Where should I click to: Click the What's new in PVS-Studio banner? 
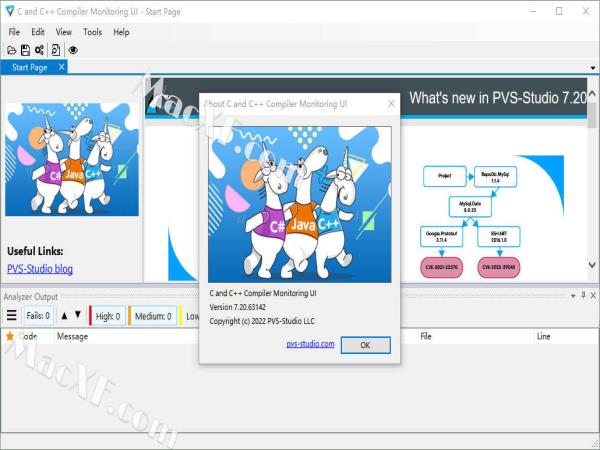point(497,98)
